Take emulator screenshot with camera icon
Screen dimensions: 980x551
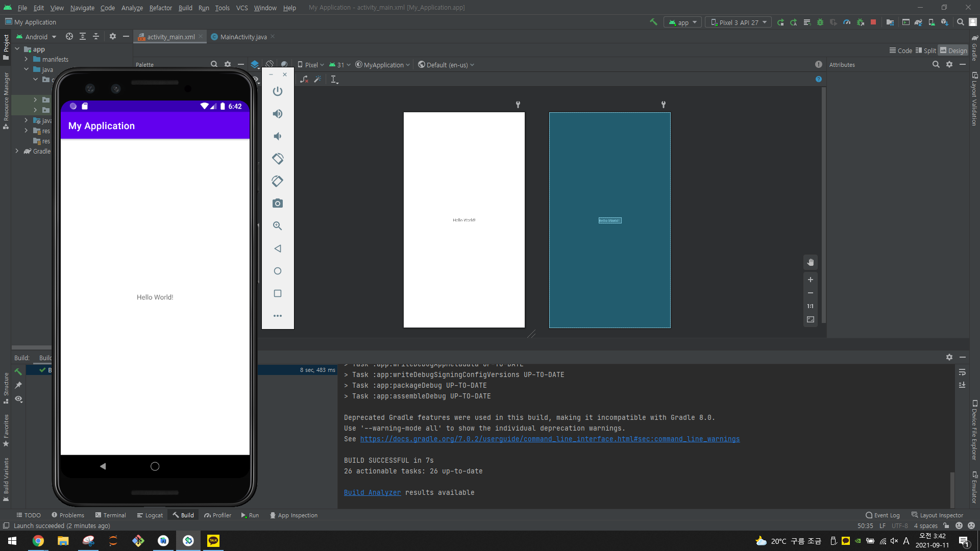click(277, 204)
